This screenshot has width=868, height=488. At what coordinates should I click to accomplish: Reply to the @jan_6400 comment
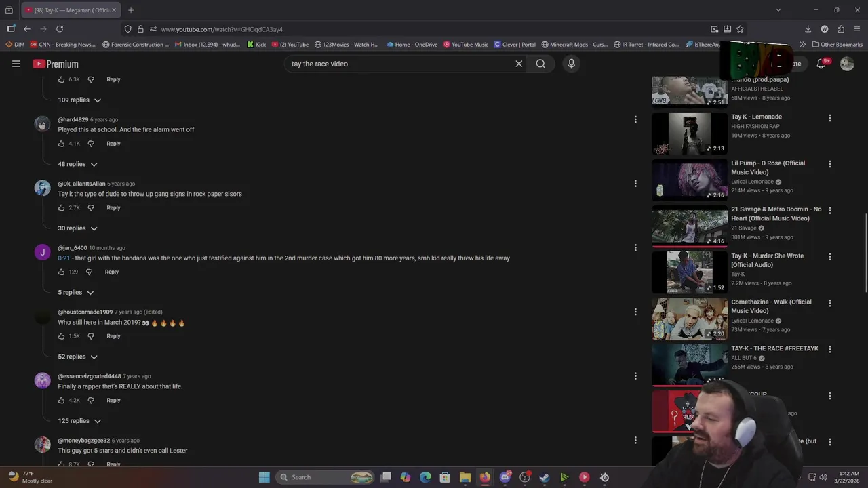pyautogui.click(x=111, y=272)
